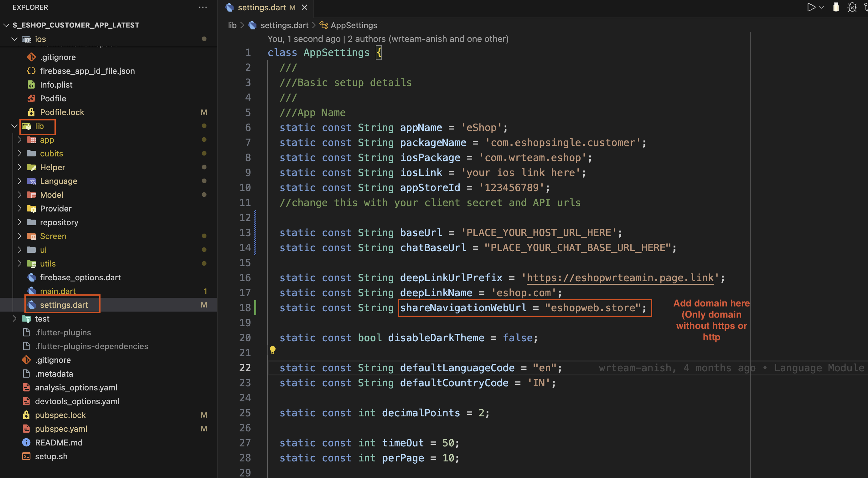Click the defaultCountryCode 'IN' value
The width and height of the screenshot is (868, 478).
coord(539,383)
